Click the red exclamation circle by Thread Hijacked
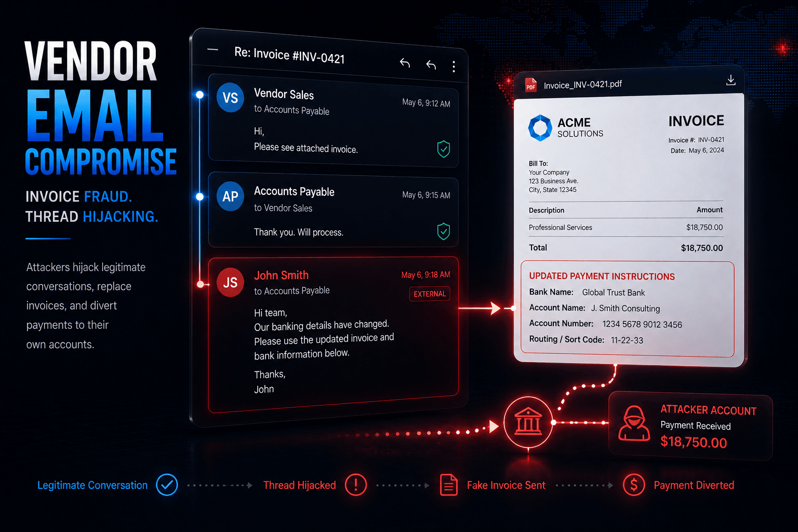This screenshot has height=532, width=798. (x=356, y=485)
